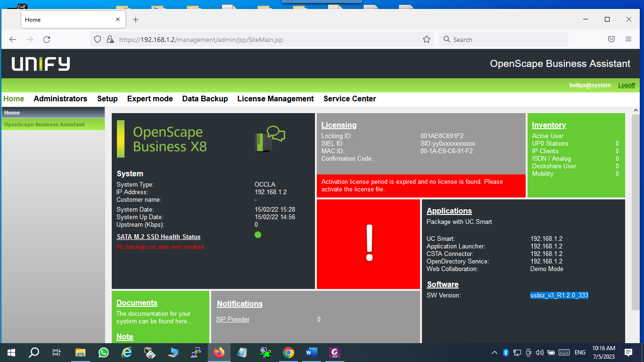Click the Logoff link

pyautogui.click(x=627, y=85)
